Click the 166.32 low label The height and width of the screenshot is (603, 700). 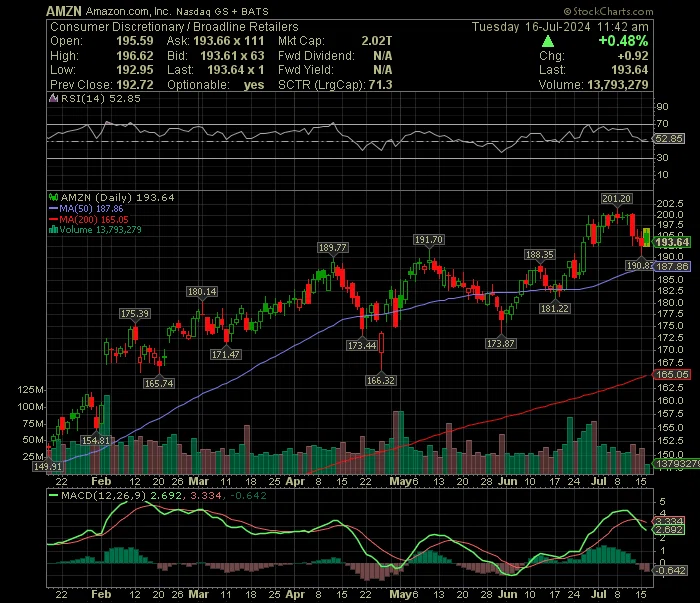click(x=380, y=380)
